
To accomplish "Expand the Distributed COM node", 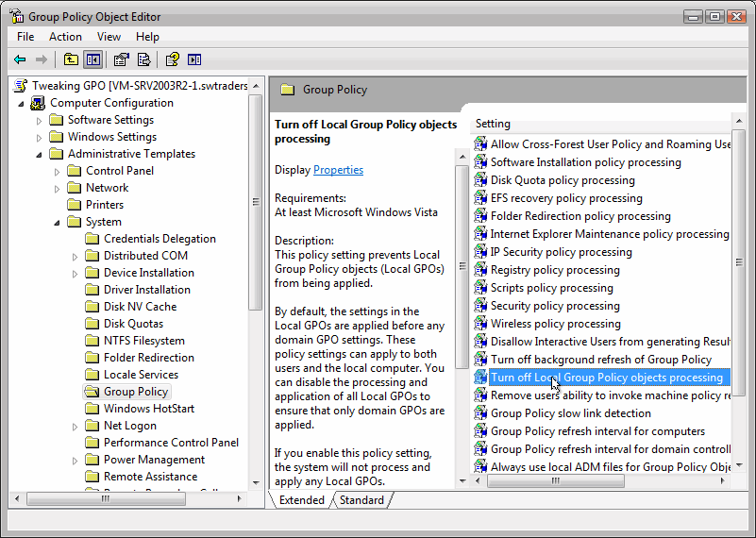I will (75, 257).
